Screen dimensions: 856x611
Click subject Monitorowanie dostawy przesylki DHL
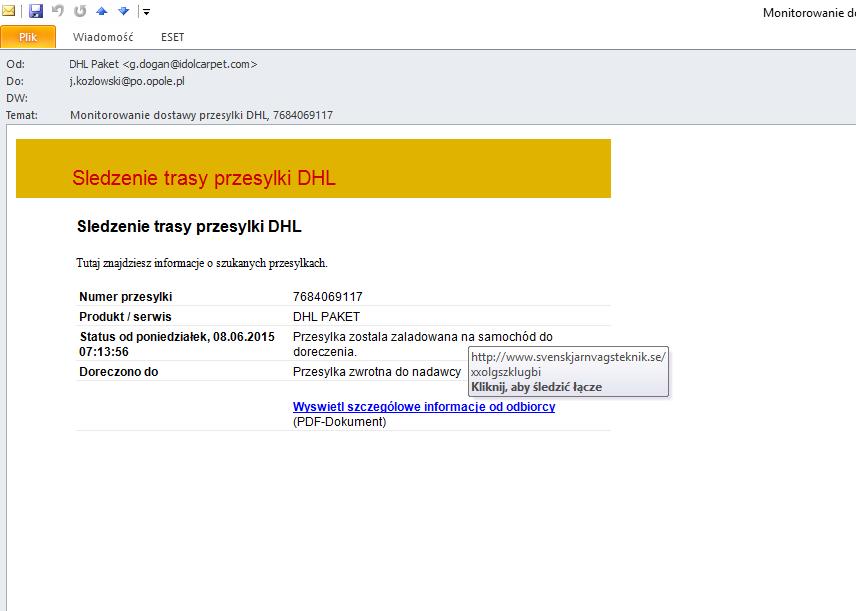point(201,115)
